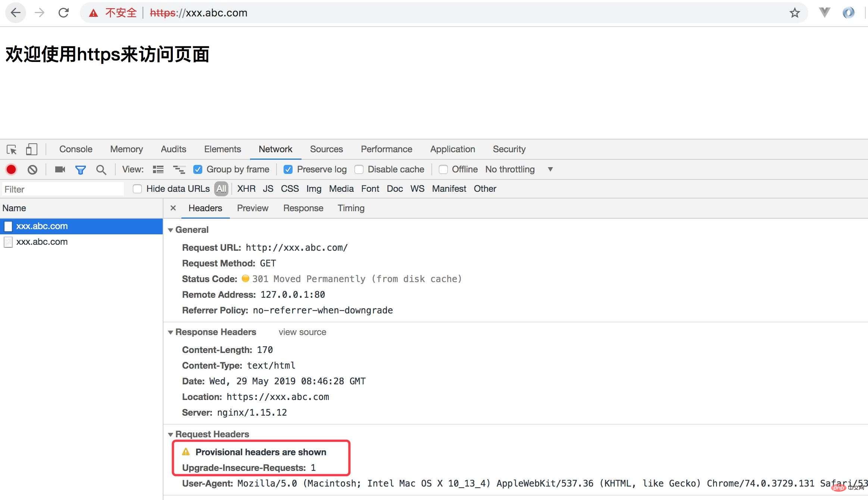The height and width of the screenshot is (500, 868).
Task: Click the Dock side toggle icon
Action: pos(30,149)
